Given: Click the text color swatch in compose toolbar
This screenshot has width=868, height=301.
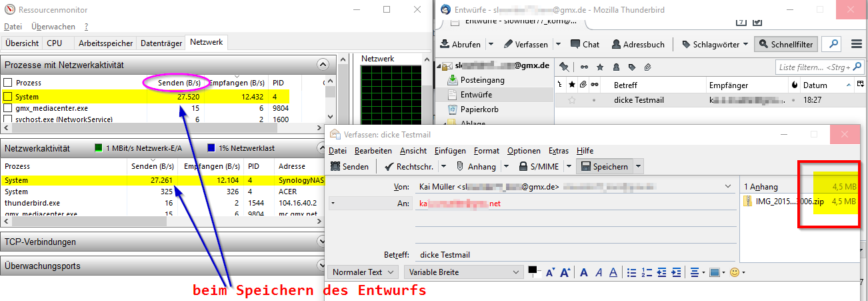Looking at the screenshot, I should pos(533,271).
